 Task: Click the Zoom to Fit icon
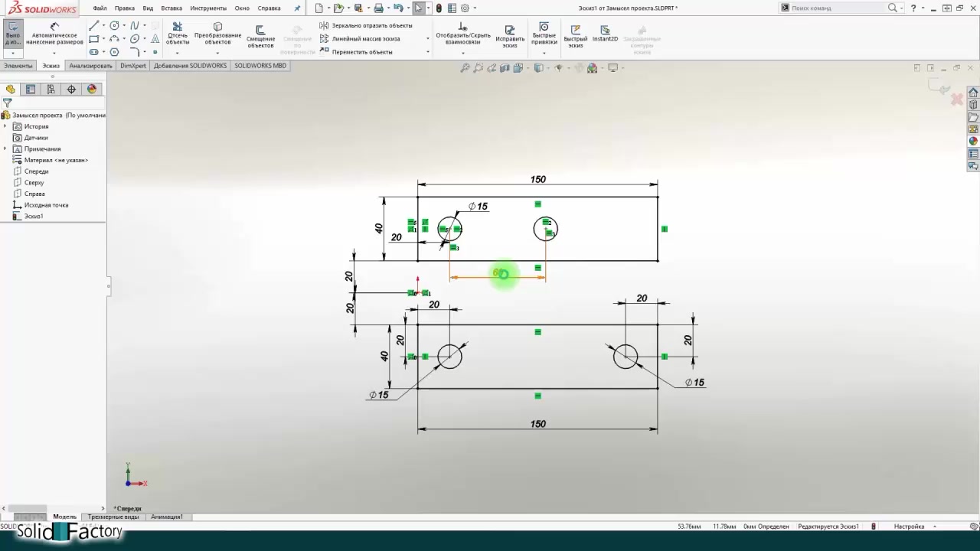[465, 68]
